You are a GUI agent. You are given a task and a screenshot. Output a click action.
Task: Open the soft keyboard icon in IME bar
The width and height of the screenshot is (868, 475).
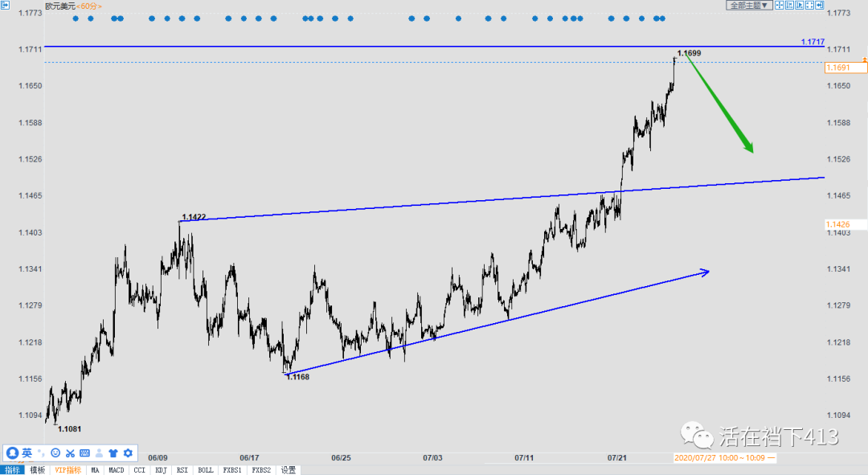pyautogui.click(x=84, y=452)
